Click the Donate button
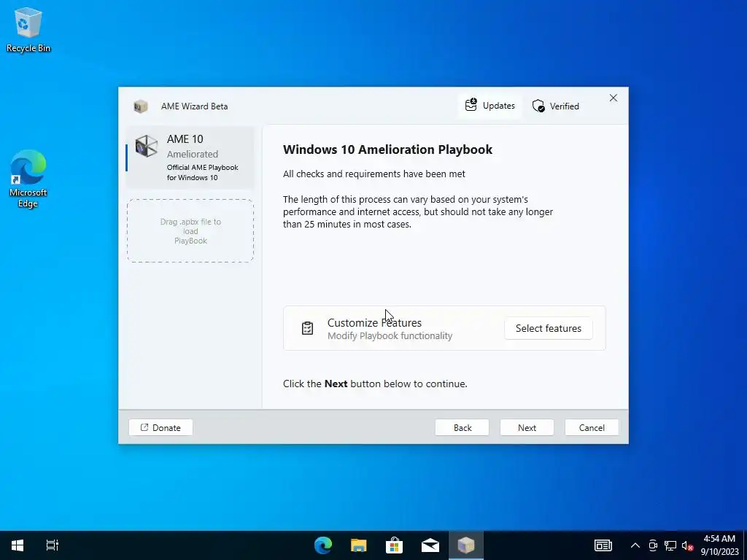 [x=160, y=427]
